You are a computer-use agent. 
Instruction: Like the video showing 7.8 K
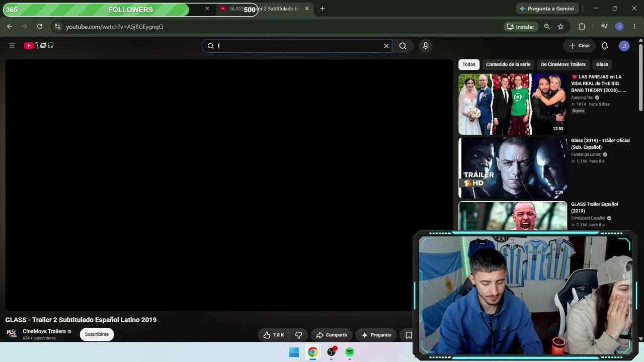[274, 335]
